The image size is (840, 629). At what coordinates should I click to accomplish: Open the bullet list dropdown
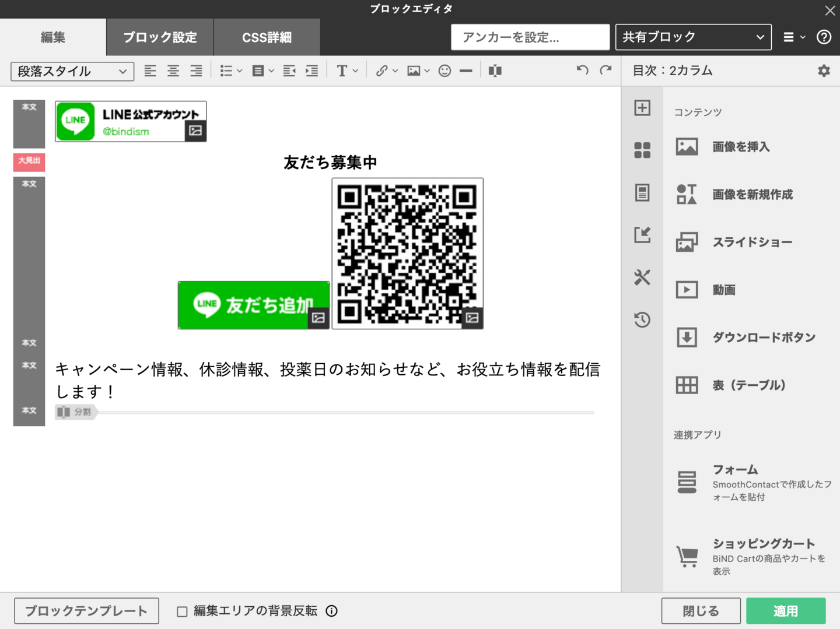pyautogui.click(x=231, y=71)
